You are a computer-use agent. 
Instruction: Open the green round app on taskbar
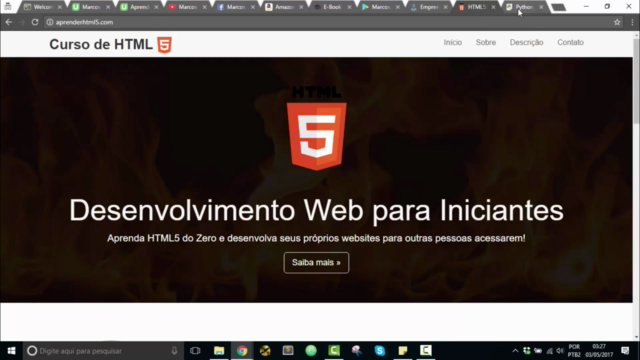click(x=311, y=351)
